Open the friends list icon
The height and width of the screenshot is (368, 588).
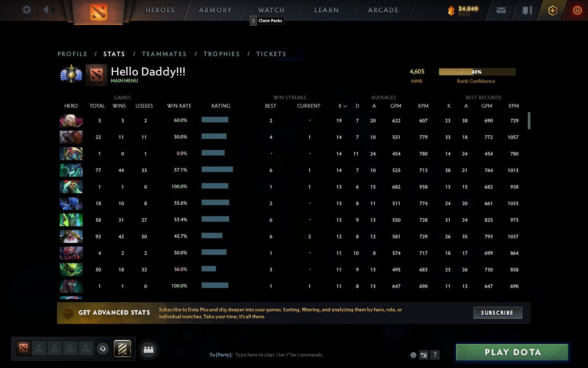148,349
